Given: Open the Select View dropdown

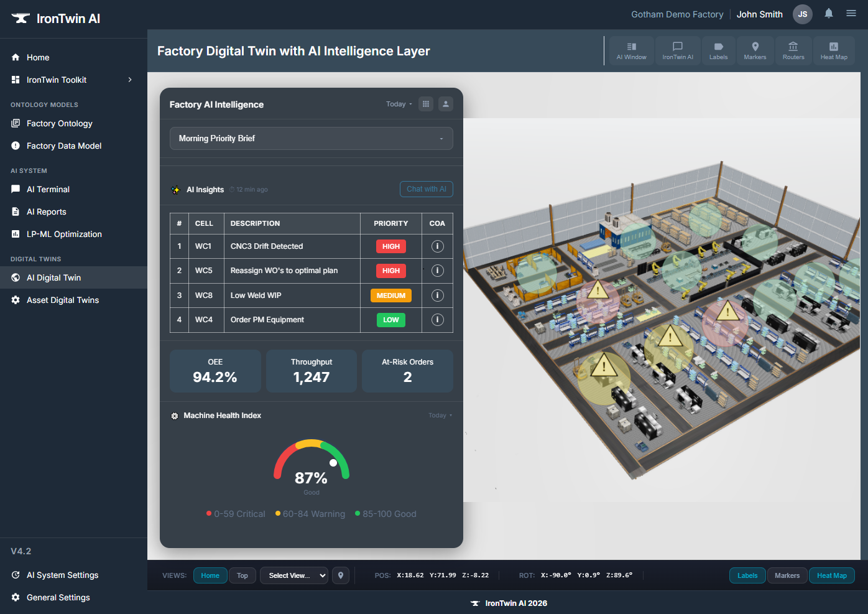Looking at the screenshot, I should point(293,575).
